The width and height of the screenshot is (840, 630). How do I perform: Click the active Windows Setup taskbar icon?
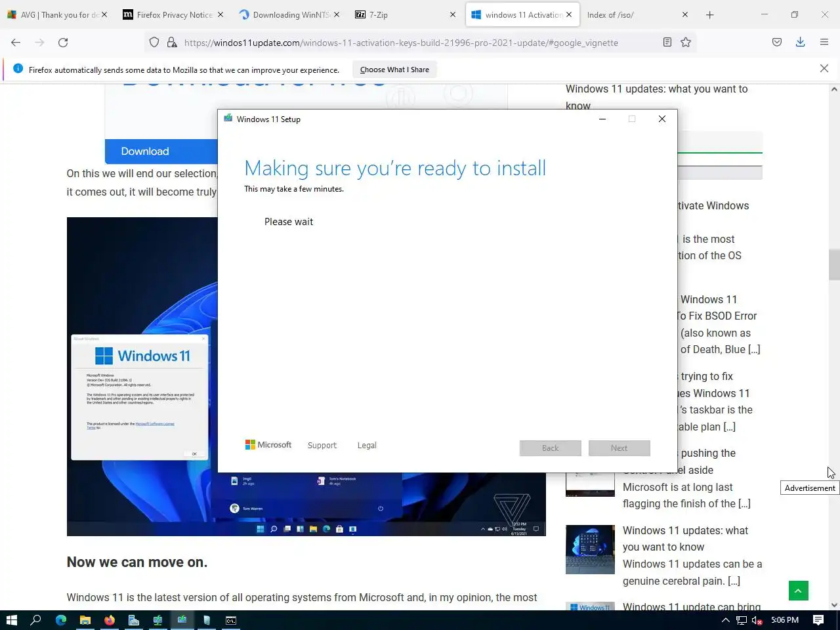pyautogui.click(x=182, y=620)
